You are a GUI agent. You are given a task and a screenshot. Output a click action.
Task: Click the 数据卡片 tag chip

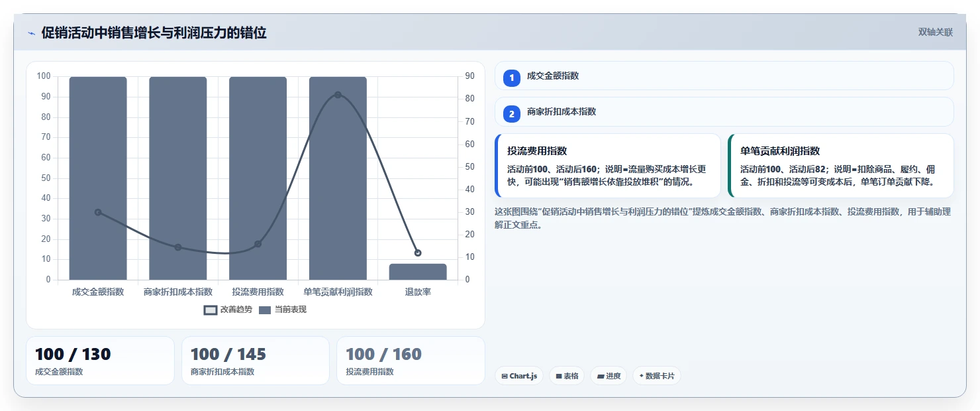click(657, 376)
